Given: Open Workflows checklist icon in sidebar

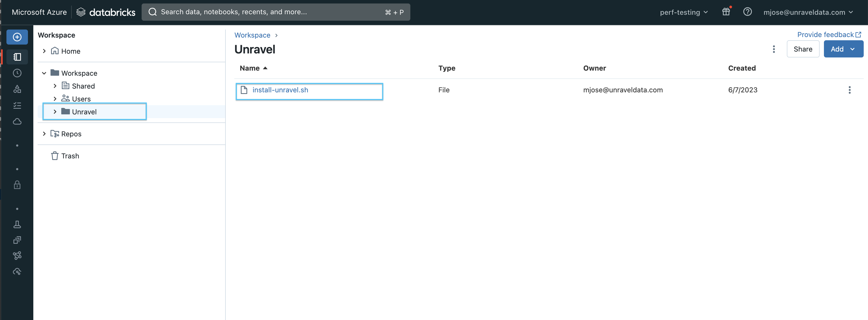Looking at the screenshot, I should pyautogui.click(x=17, y=105).
